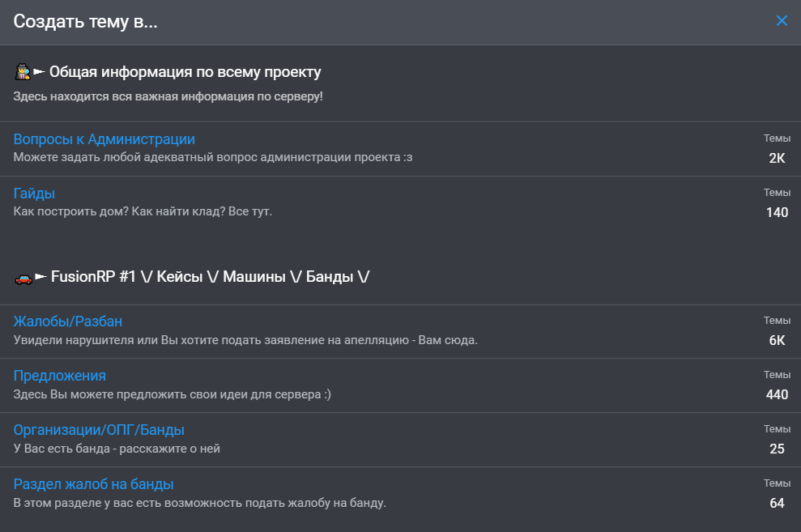Viewport: 801px width, 532px height.
Task: Open the "Предложения" forum link
Action: [60, 376]
